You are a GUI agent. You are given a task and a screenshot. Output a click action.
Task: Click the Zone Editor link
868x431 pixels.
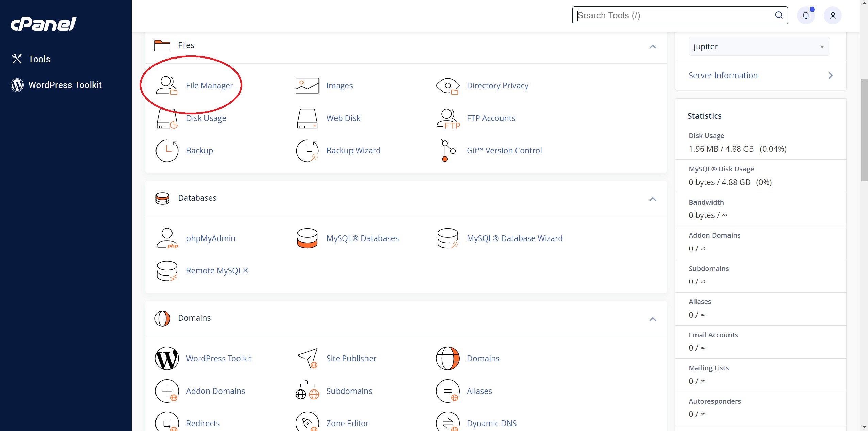pos(347,423)
